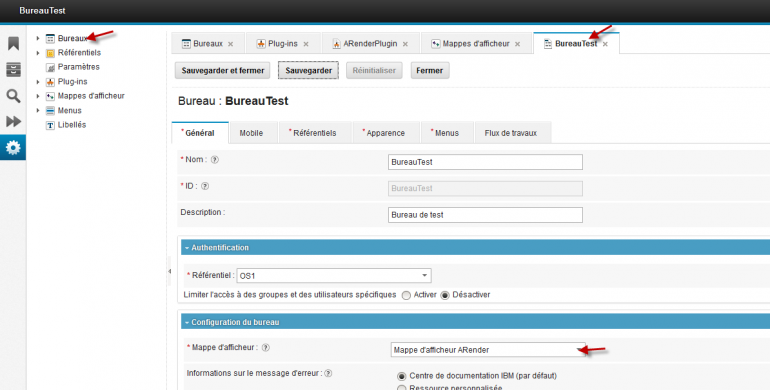770x390 pixels.
Task: Collapse the Authentification section
Action: (x=187, y=248)
